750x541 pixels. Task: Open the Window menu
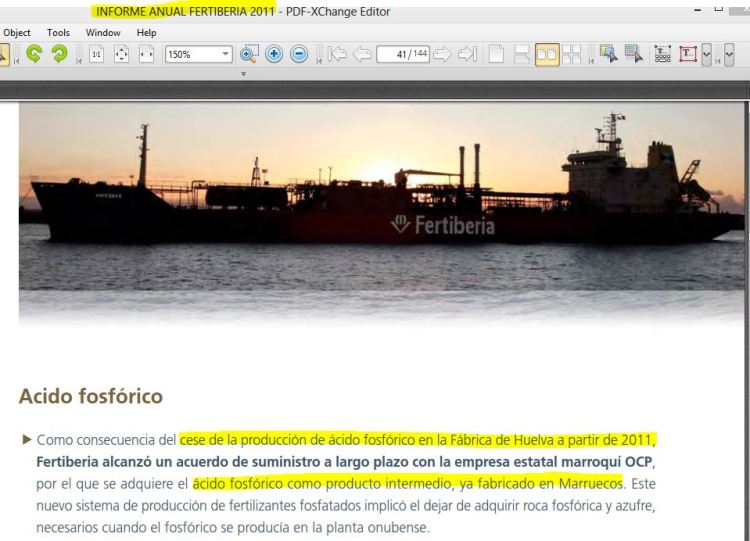click(102, 33)
